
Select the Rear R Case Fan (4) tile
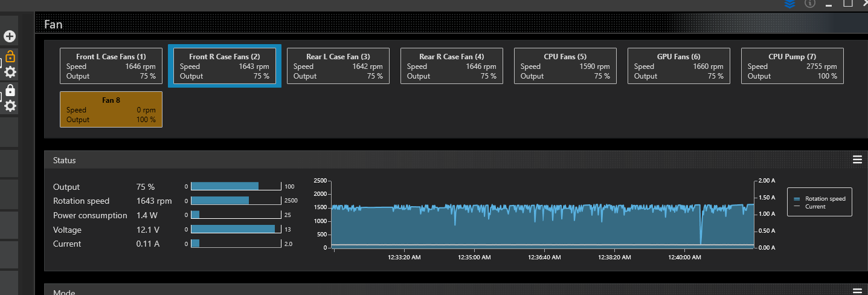coord(452,66)
